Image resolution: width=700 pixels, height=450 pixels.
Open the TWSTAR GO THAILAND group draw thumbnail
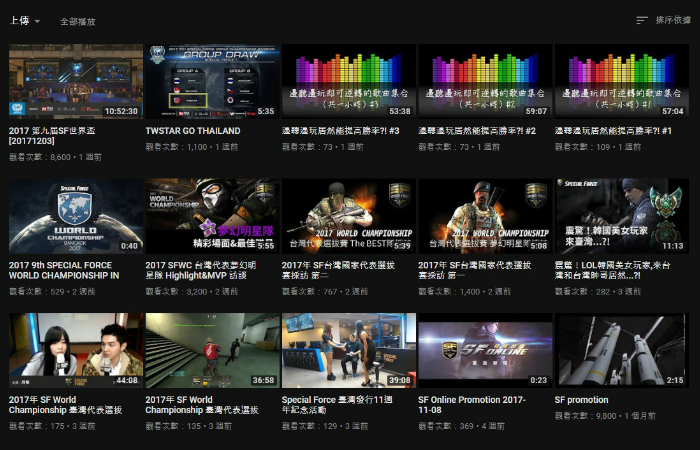point(212,81)
